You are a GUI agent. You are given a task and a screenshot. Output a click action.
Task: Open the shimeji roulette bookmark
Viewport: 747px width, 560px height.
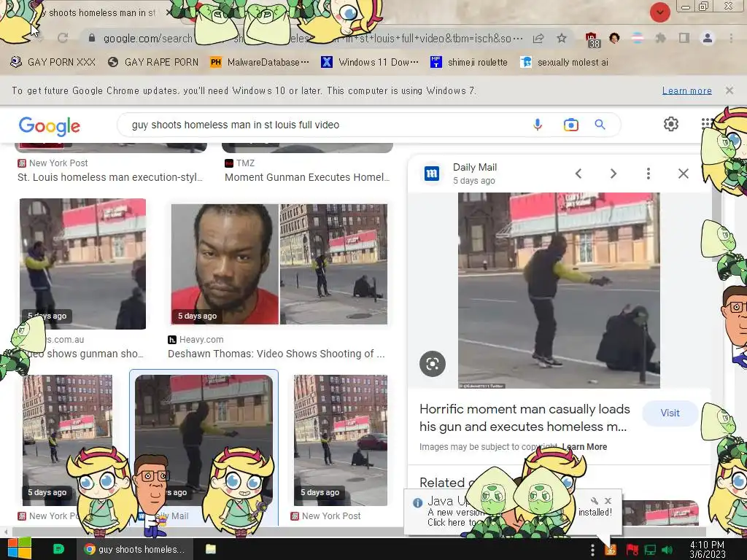pyautogui.click(x=469, y=62)
